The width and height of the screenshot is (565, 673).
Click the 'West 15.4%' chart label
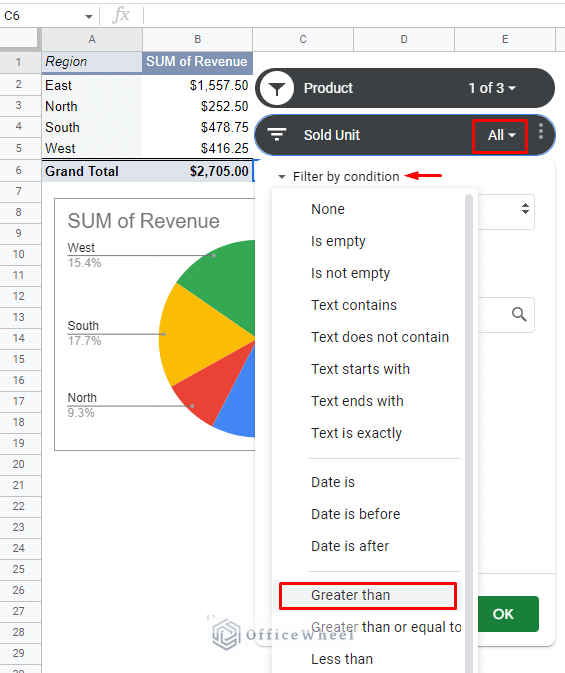(84, 255)
